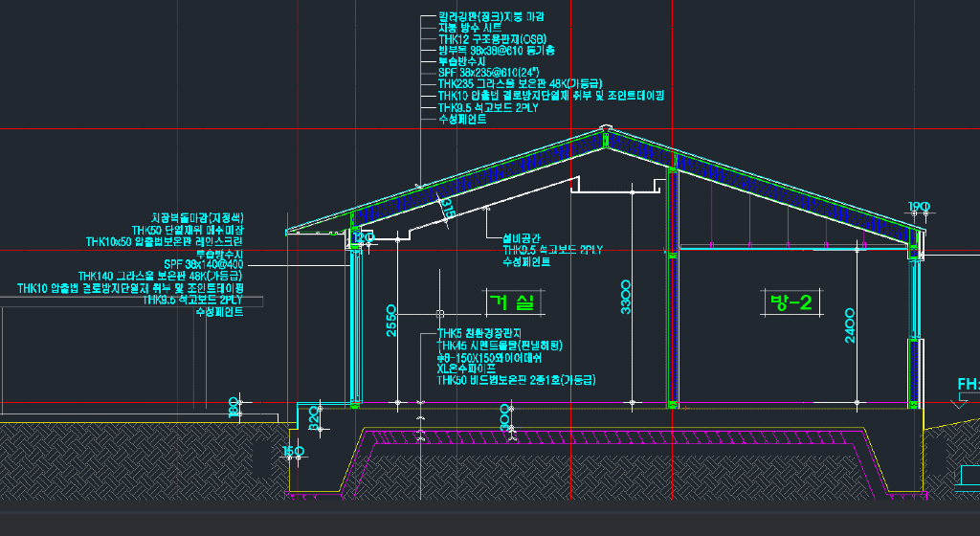Pick the 3300 vertical dimension text
Screen dimensions: 980x536
626,297
